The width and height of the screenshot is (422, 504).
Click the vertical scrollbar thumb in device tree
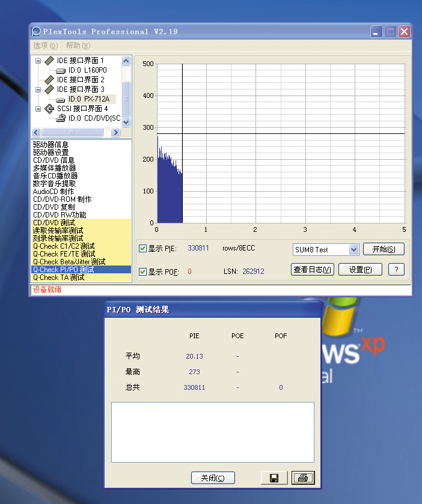[126, 99]
